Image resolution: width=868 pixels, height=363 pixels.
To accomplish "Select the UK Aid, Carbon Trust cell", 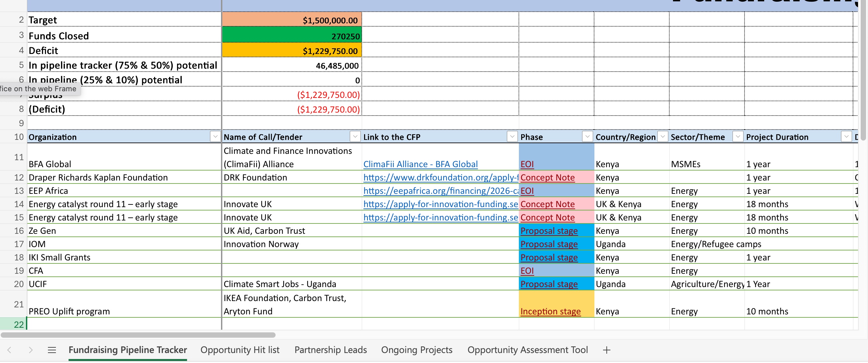I will click(292, 231).
